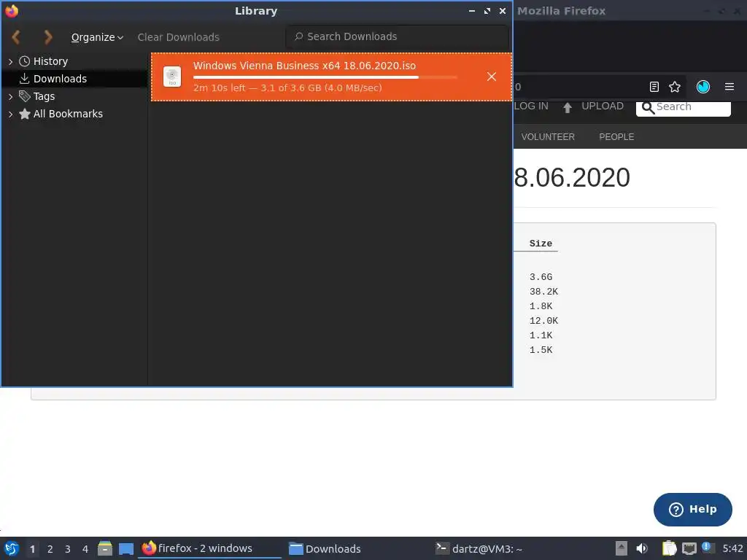The height and width of the screenshot is (560, 747).
Task: Expand the Tags tree node
Action: point(10,96)
